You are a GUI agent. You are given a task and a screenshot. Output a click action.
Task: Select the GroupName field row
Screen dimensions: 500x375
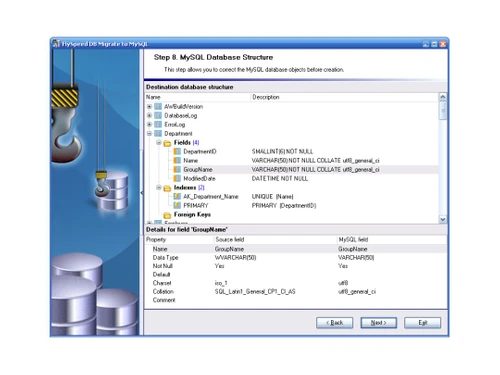pos(292,170)
